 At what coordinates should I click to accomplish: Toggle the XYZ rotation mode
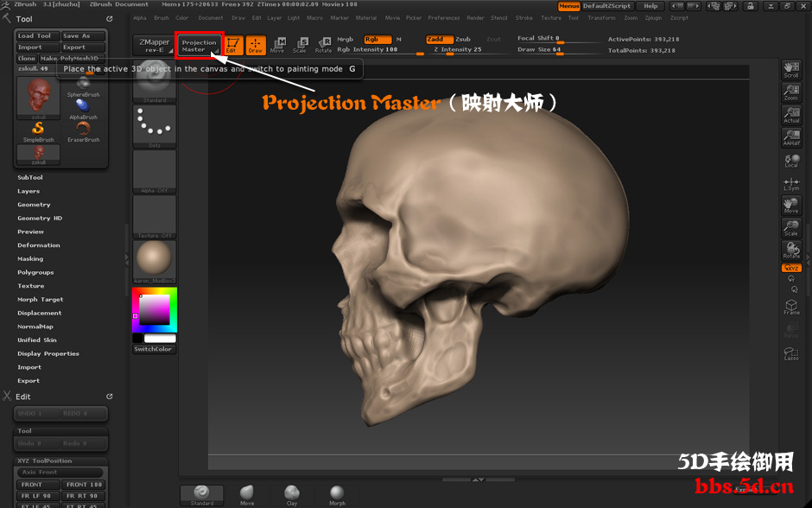791,268
